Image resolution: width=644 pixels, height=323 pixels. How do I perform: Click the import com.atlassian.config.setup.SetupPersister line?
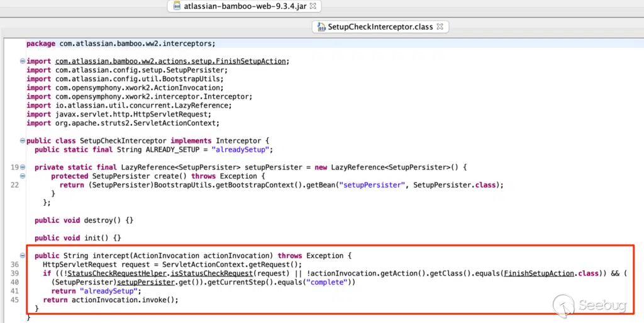(x=127, y=71)
